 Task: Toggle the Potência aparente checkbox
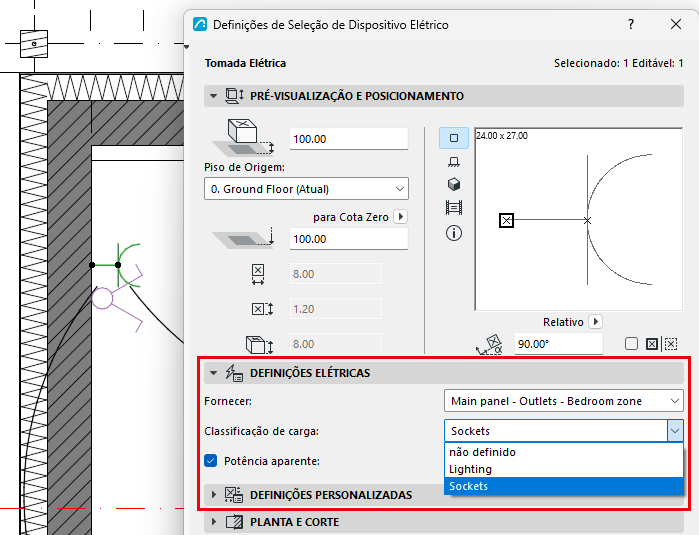pyautogui.click(x=210, y=461)
